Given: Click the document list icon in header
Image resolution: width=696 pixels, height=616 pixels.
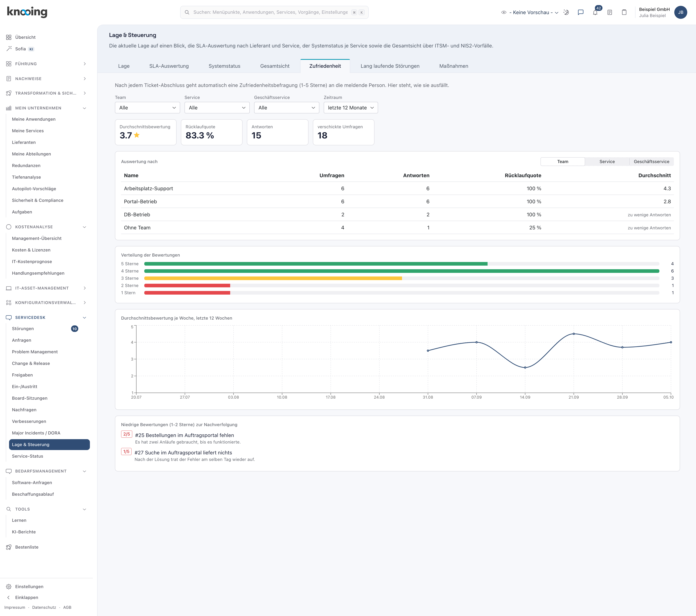Looking at the screenshot, I should coord(610,12).
